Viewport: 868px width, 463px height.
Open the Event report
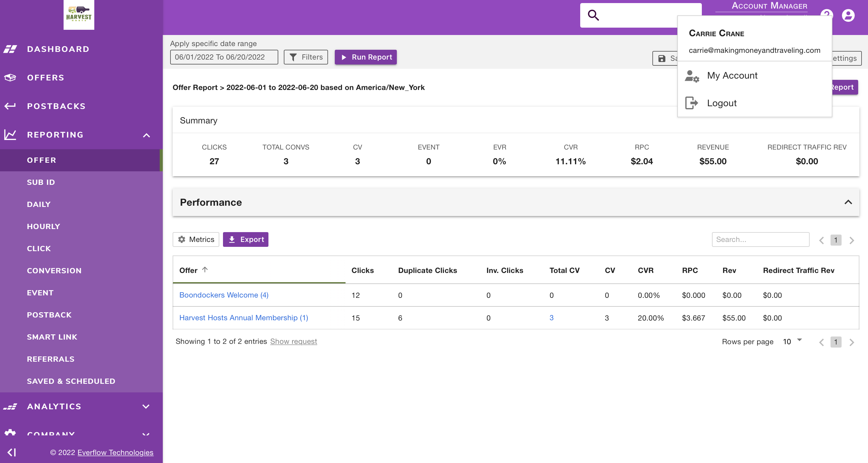tap(81, 293)
